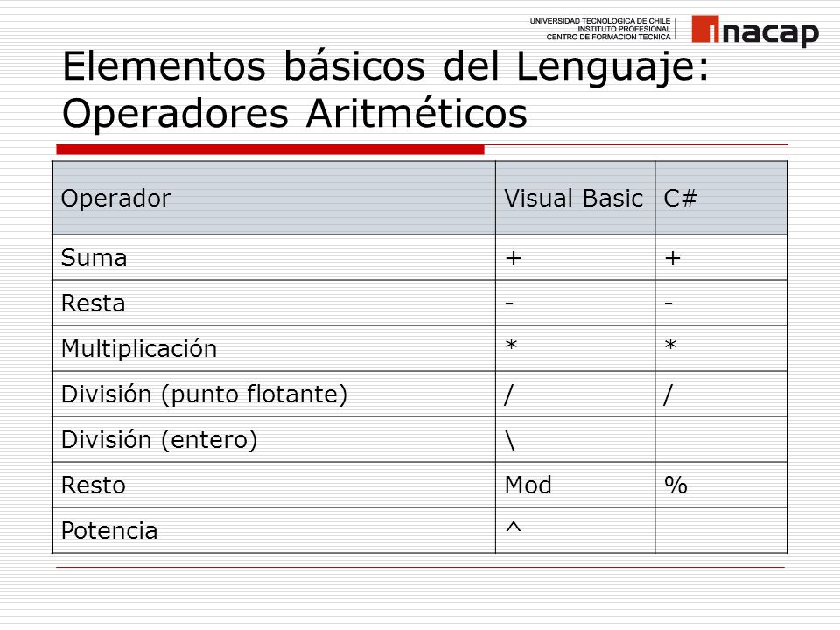Click 'Universidad Tecnologica de Chile' header text
This screenshot has height=630, width=840.
click(600, 21)
